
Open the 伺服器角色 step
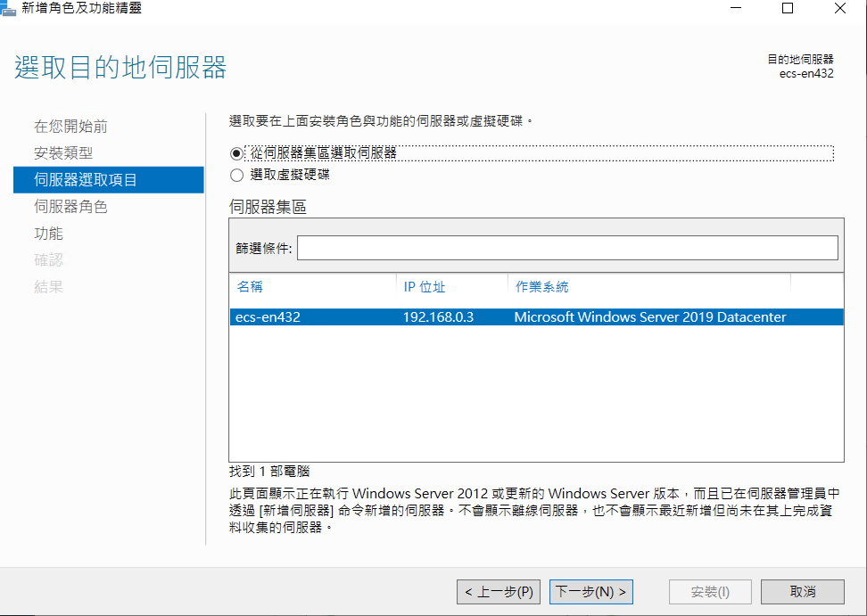point(70,207)
